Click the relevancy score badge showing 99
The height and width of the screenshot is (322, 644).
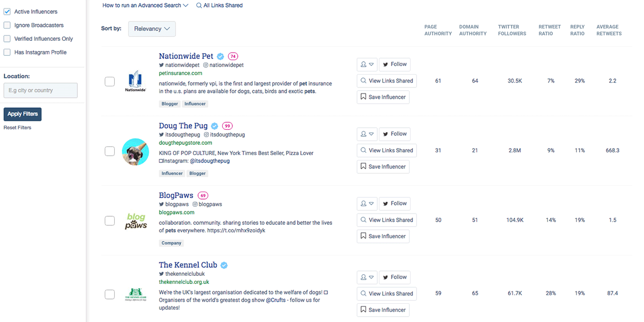pos(227,125)
